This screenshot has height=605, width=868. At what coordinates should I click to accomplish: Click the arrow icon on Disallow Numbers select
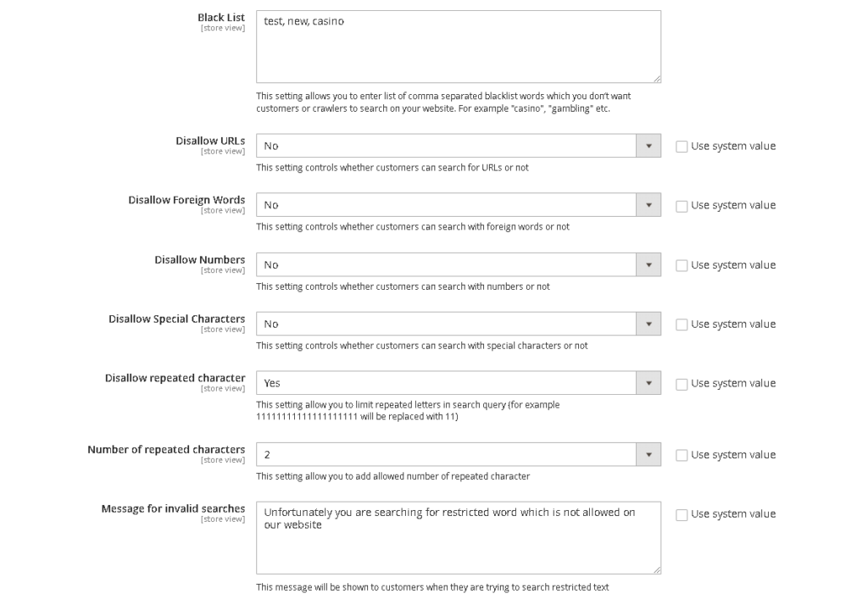point(648,264)
